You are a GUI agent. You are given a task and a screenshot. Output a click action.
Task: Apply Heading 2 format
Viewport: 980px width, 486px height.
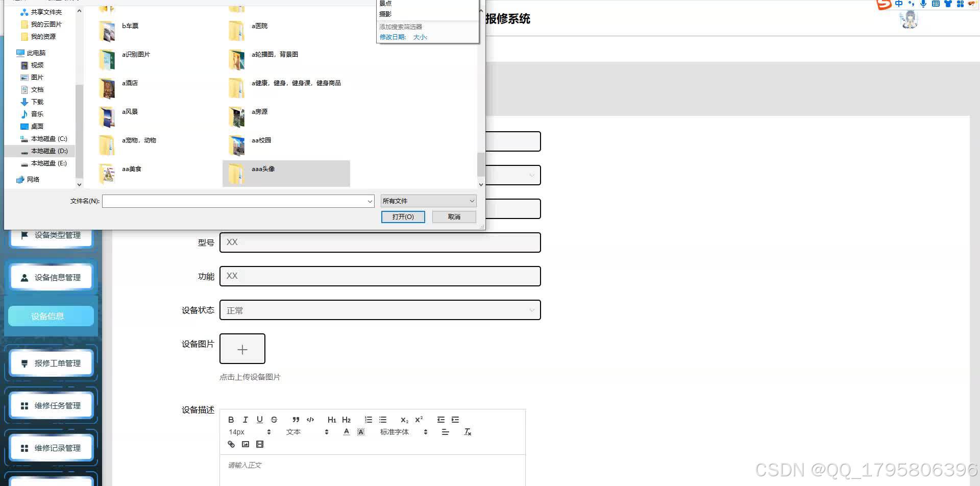[346, 420]
